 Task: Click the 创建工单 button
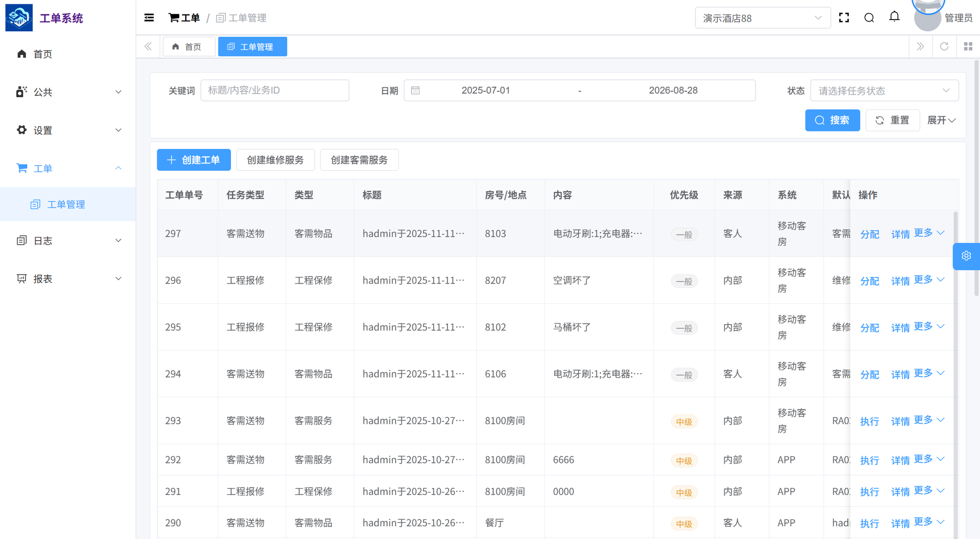194,160
